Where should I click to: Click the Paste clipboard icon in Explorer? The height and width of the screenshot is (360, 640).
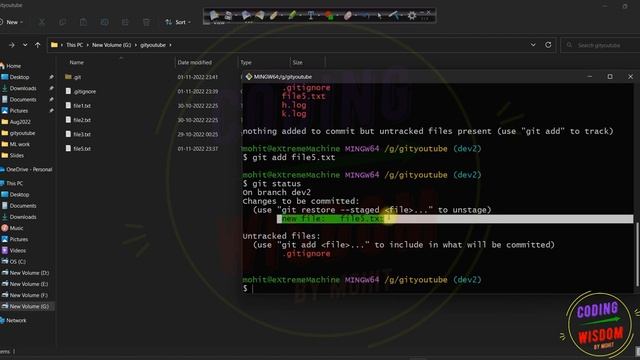83,22
